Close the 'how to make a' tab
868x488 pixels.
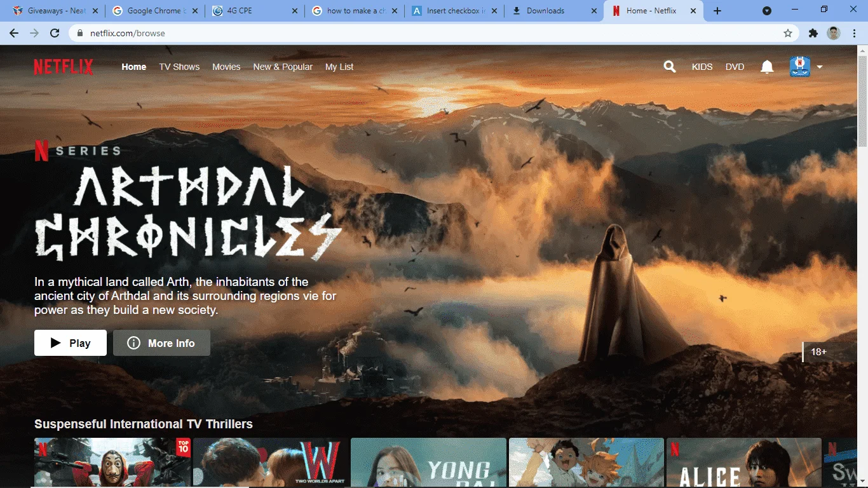pos(395,11)
